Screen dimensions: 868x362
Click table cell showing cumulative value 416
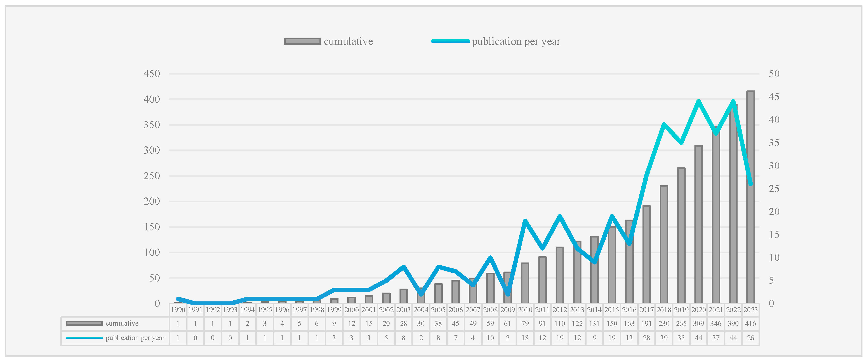[750, 324]
